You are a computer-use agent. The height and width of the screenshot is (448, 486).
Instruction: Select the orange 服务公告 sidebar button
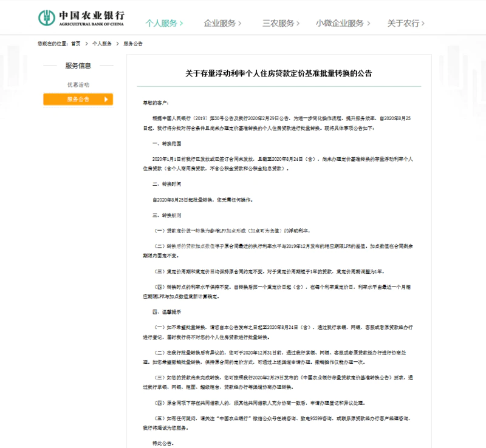click(78, 99)
